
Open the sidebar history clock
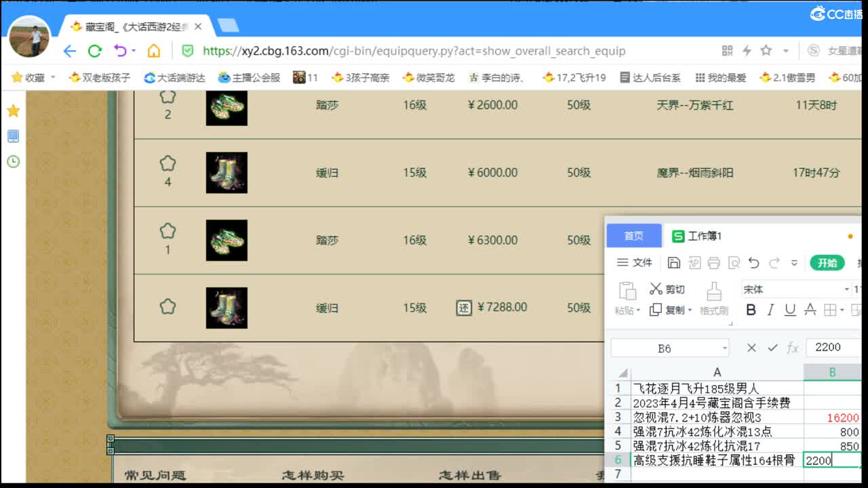click(x=13, y=161)
